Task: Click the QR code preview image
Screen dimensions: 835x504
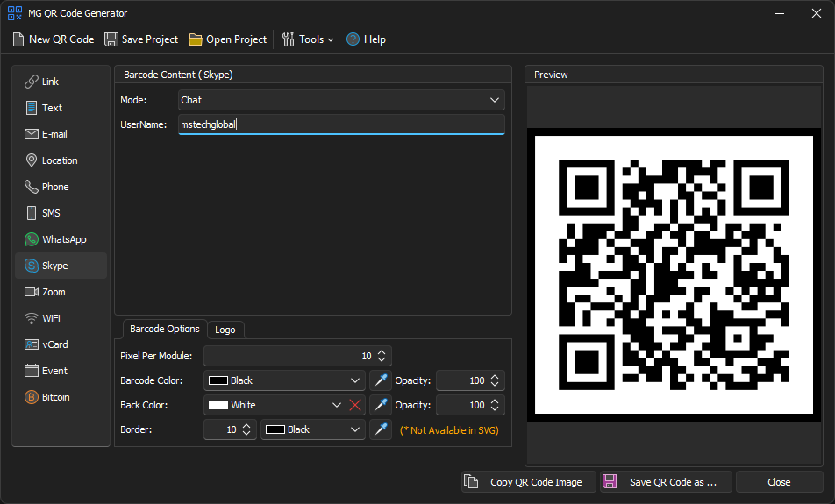Action: [674, 274]
